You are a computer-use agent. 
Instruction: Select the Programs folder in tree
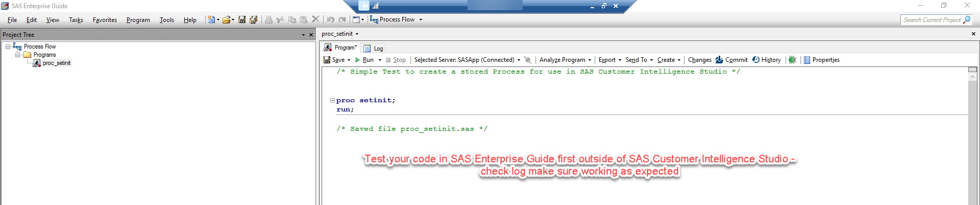coord(44,55)
